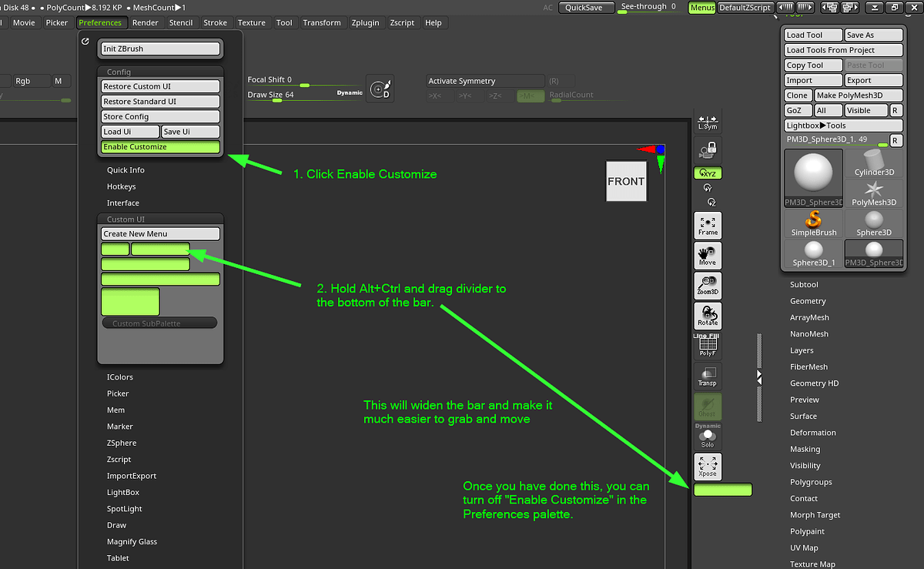Click the Y axis rotation icon
Screen dimensions: 924x569
click(708, 188)
